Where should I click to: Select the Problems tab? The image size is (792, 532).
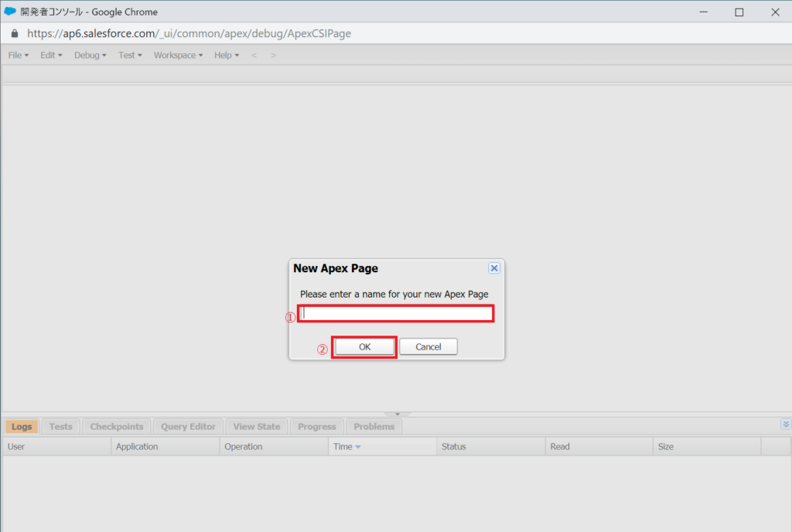point(374,427)
